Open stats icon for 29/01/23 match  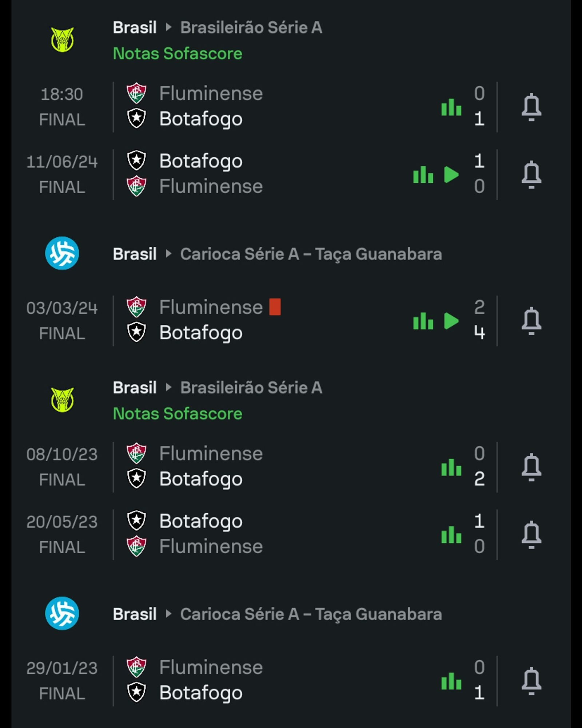click(451, 681)
